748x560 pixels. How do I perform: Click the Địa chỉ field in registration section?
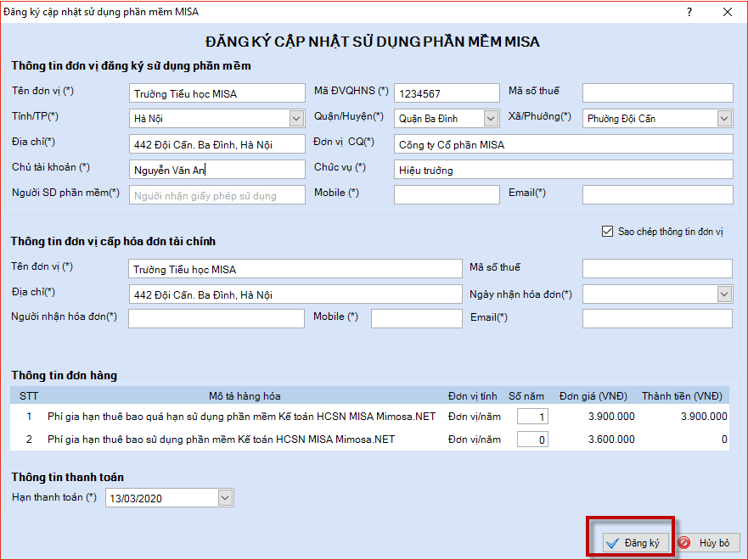point(217,144)
